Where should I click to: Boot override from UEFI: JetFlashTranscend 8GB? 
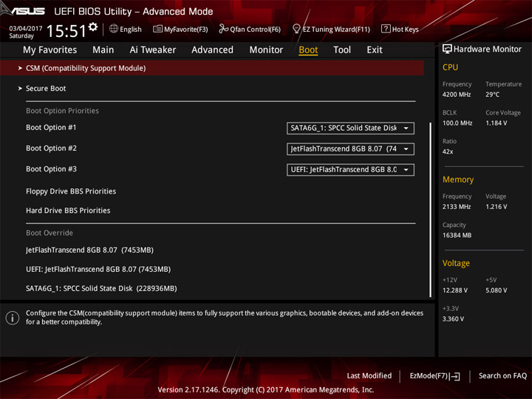click(x=98, y=270)
